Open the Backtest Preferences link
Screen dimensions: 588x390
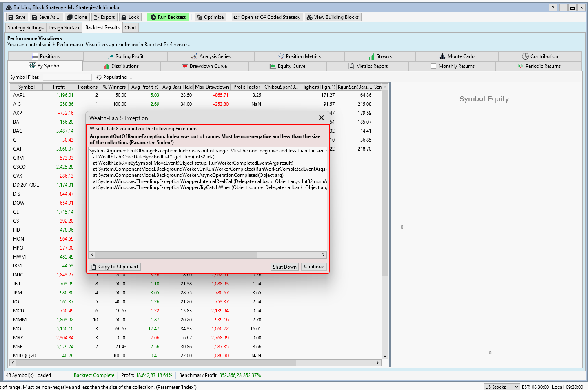click(166, 45)
